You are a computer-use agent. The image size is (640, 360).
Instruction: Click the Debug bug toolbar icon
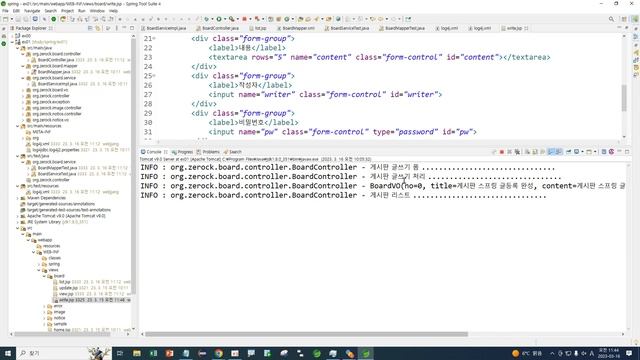[x=207, y=19]
